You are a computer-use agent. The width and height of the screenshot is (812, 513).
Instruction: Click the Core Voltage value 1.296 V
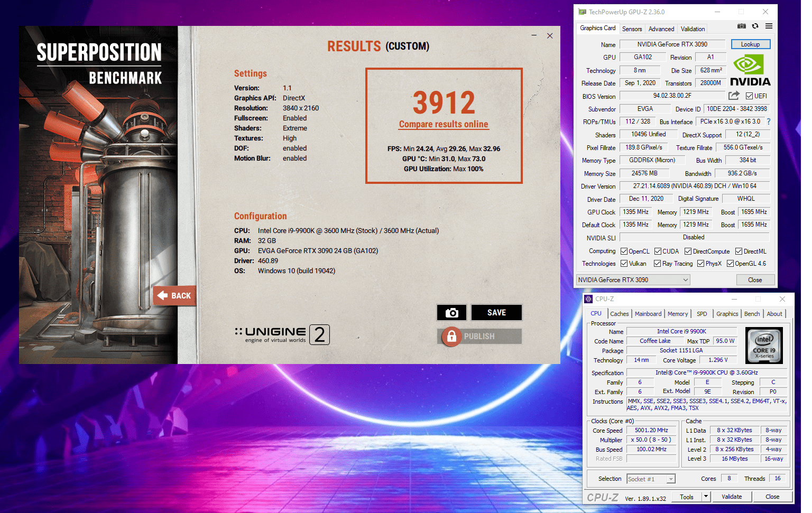(718, 360)
